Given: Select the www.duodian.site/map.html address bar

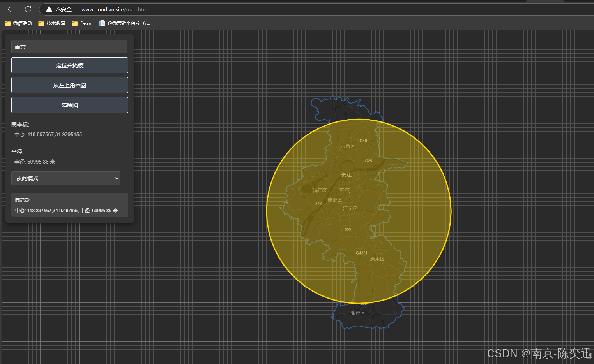Looking at the screenshot, I should (x=115, y=9).
